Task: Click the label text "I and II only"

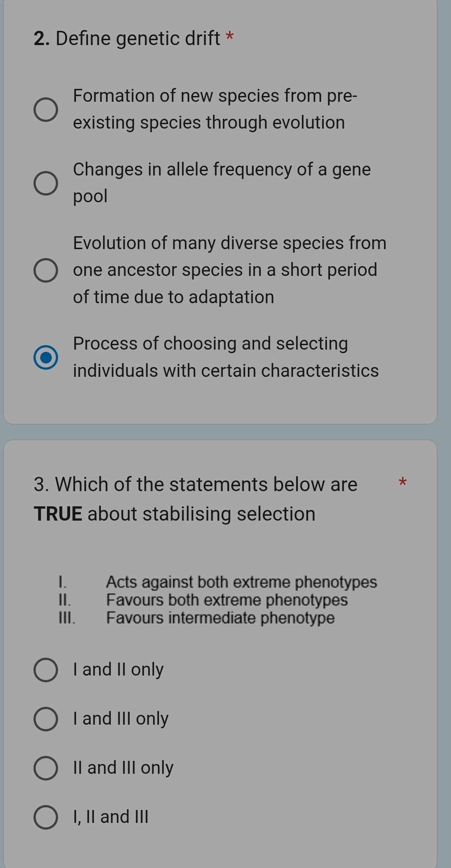Action: (x=118, y=669)
